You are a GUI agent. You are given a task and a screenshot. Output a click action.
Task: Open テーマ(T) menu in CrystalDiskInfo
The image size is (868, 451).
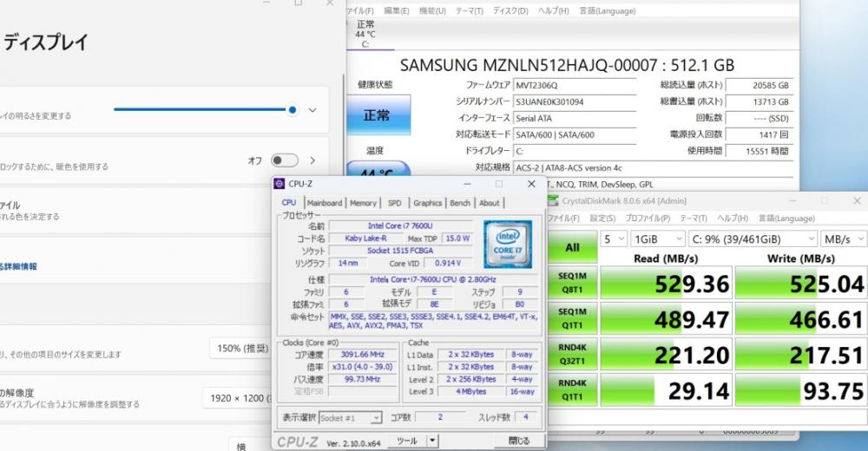tap(469, 10)
